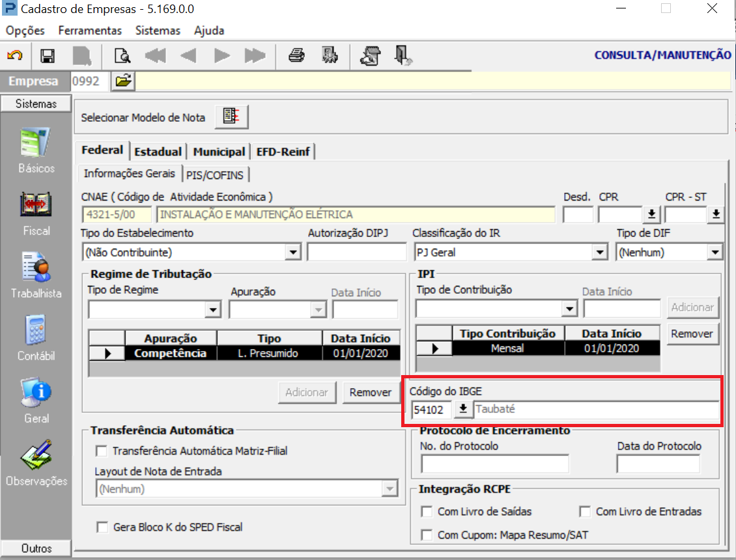This screenshot has width=736, height=560.
Task: Tick the Com Livro de Saídas checkbox
Action: (x=427, y=512)
